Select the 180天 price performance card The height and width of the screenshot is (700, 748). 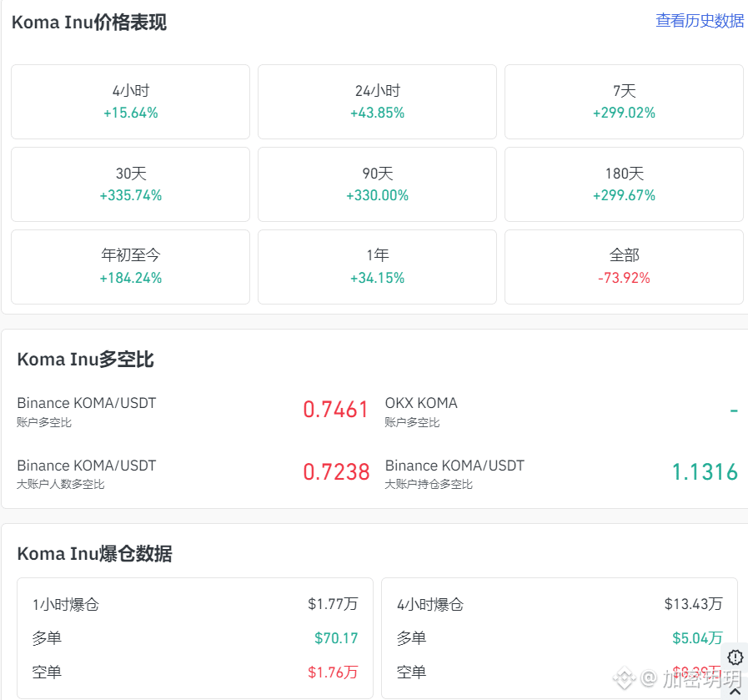pyautogui.click(x=624, y=184)
